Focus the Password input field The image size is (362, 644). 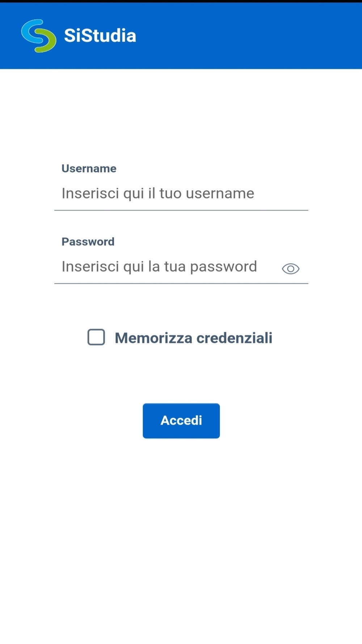[x=167, y=267]
